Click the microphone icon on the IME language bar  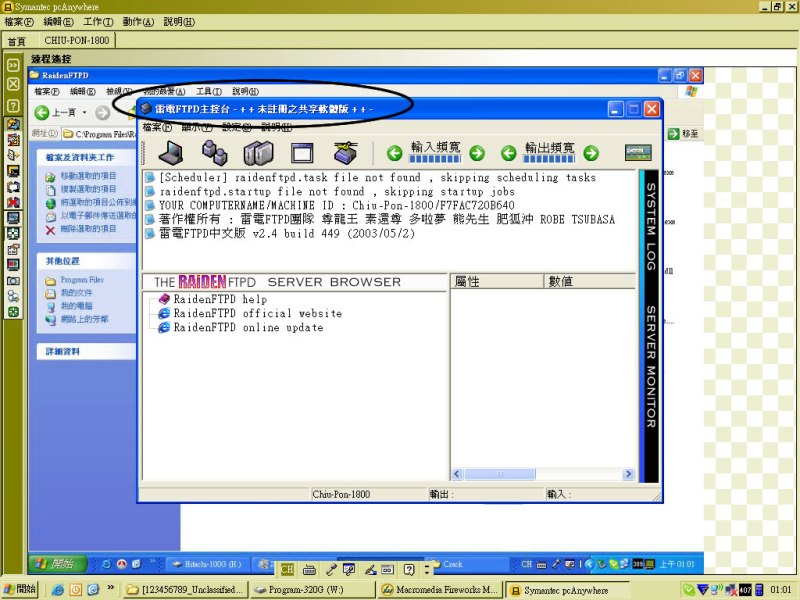(x=331, y=569)
